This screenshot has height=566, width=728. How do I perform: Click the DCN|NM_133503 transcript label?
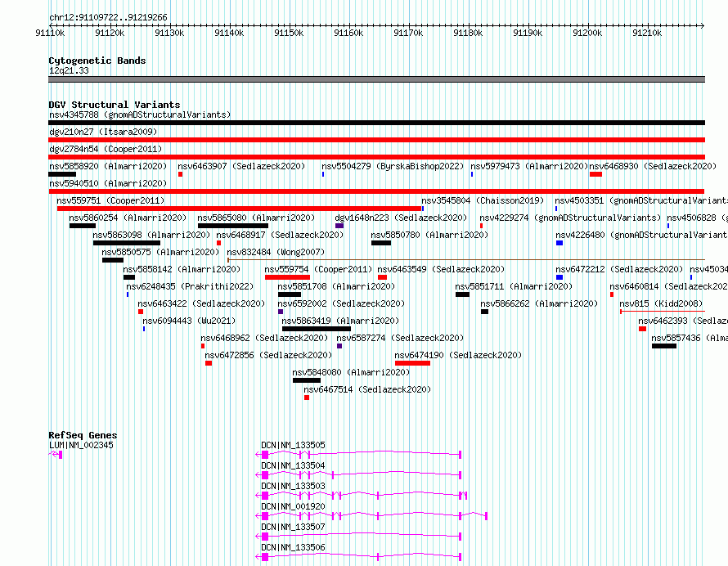293,486
